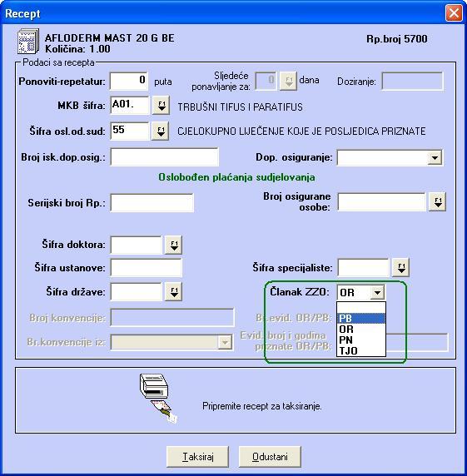Click into the Serijski broj Rp. field
Viewport: 467px width, 476px height.
tap(152, 203)
